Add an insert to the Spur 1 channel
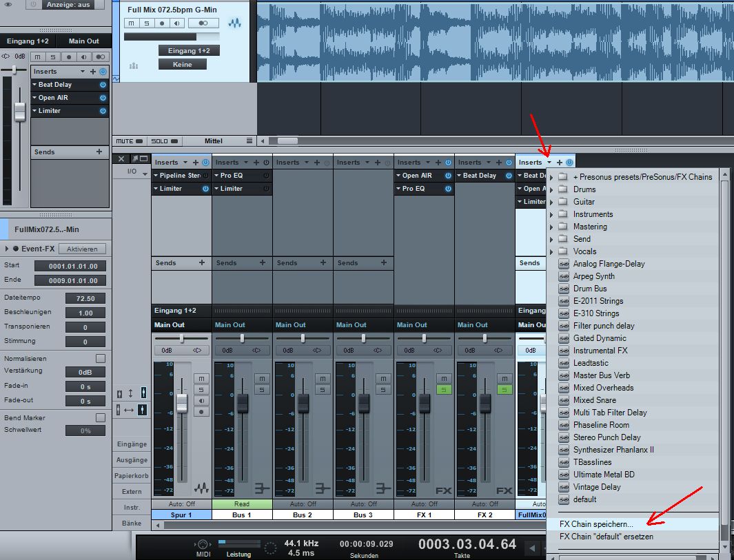The image size is (734, 560). click(196, 163)
